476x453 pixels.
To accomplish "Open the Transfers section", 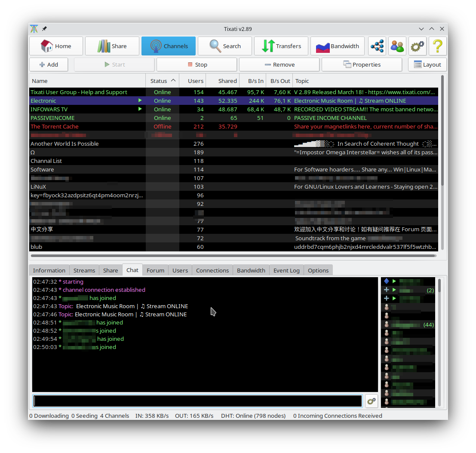I will [x=281, y=46].
